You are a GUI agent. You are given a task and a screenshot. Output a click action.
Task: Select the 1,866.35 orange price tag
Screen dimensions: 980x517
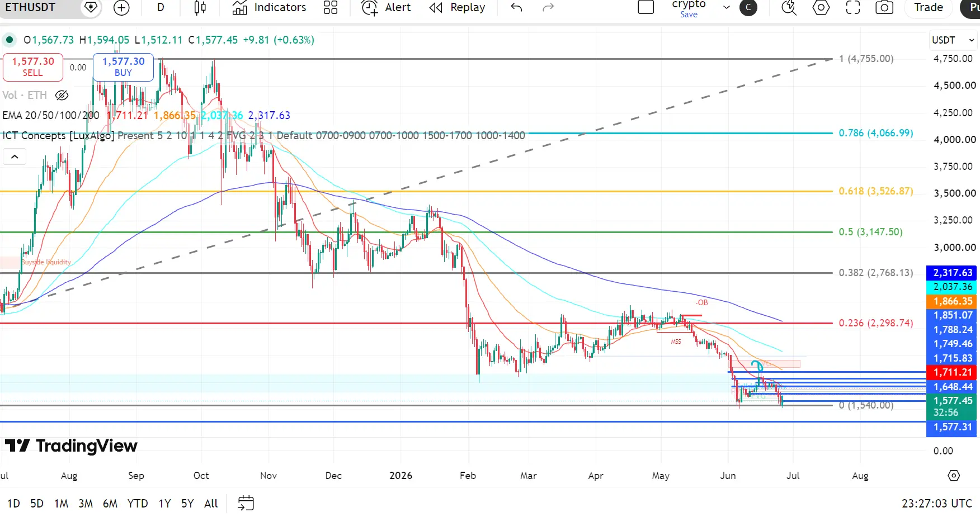point(953,301)
